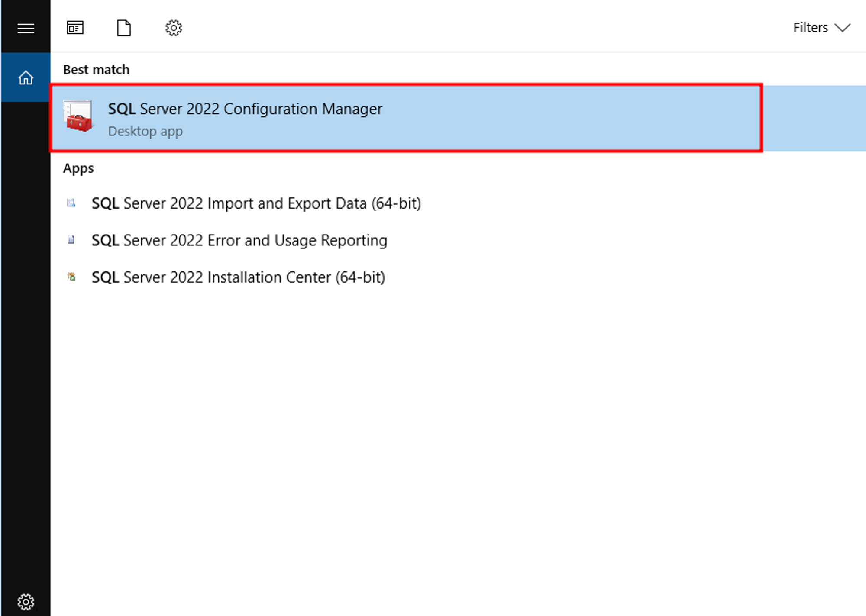Click the Error and Usage Reporting app icon
Image resolution: width=866 pixels, height=616 pixels.
tap(71, 239)
